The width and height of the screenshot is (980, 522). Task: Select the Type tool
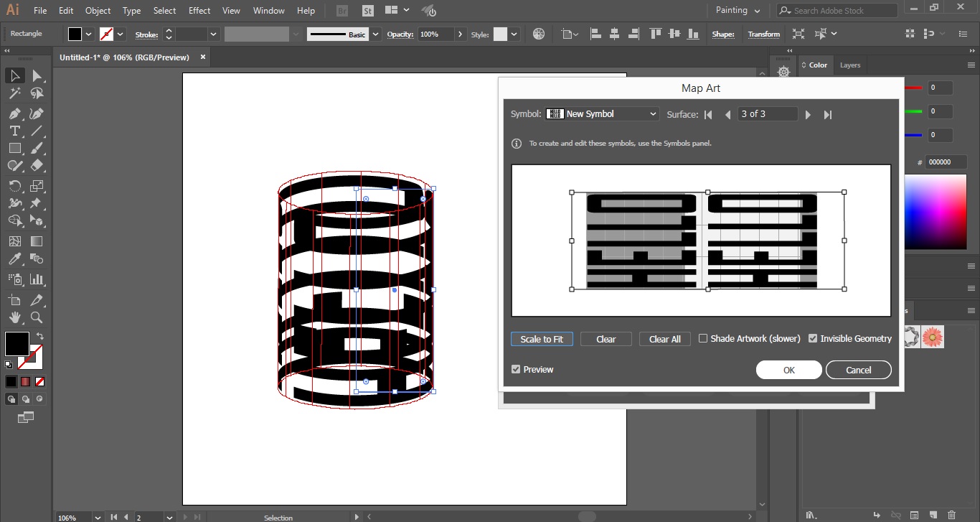14,131
